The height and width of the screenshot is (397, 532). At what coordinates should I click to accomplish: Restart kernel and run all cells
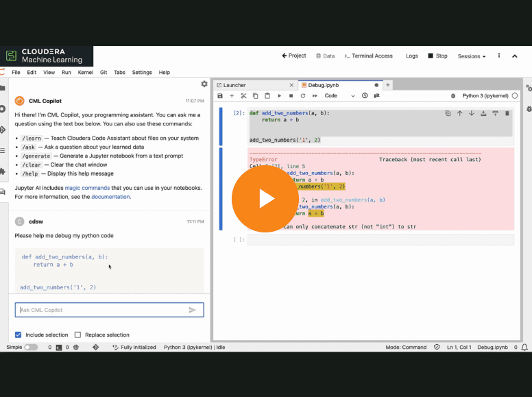tap(315, 96)
